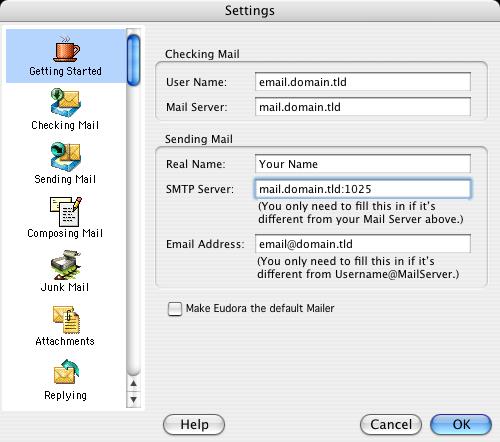Open the Sending Mail settings icon
The width and height of the screenshot is (500, 442).
pos(66,157)
